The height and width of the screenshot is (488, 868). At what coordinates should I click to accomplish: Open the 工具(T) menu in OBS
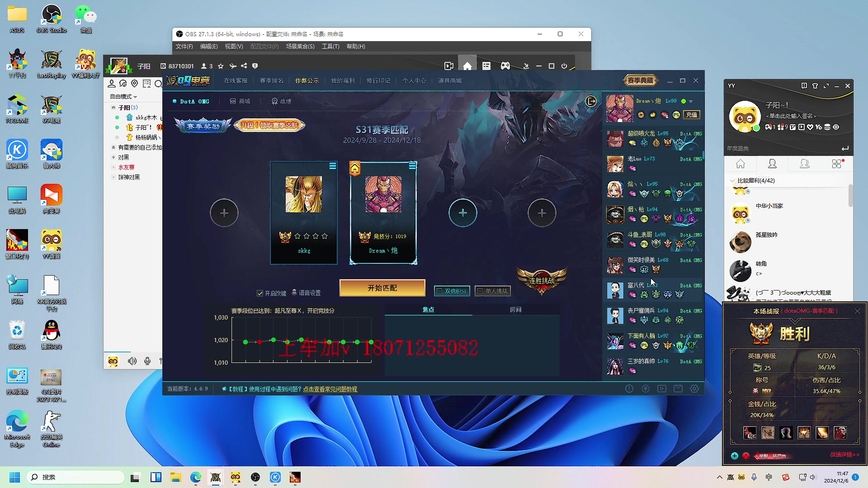click(330, 47)
